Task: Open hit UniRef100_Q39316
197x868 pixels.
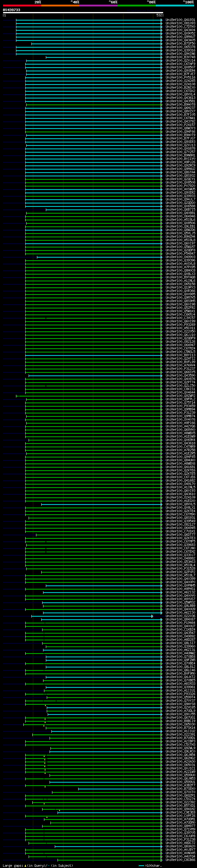Action: pyautogui.click(x=180, y=50)
